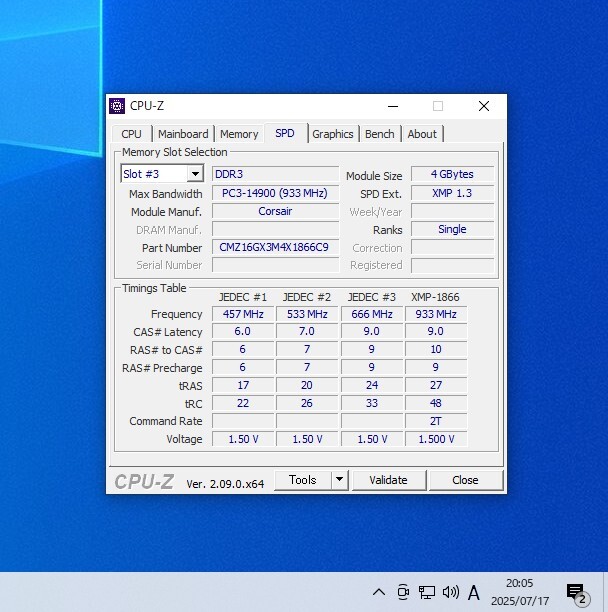Image resolution: width=608 pixels, height=612 pixels.
Task: Switch to the Mainboard tab
Action: [x=183, y=134]
